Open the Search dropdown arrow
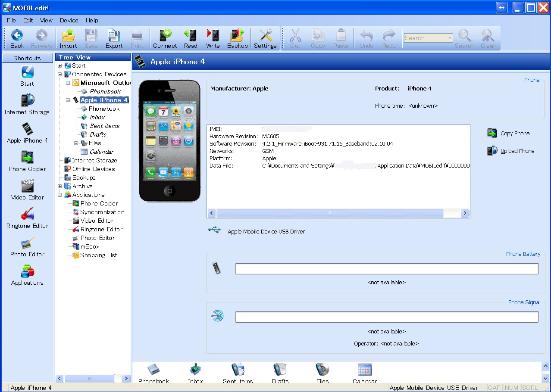The image size is (551, 392). point(450,38)
